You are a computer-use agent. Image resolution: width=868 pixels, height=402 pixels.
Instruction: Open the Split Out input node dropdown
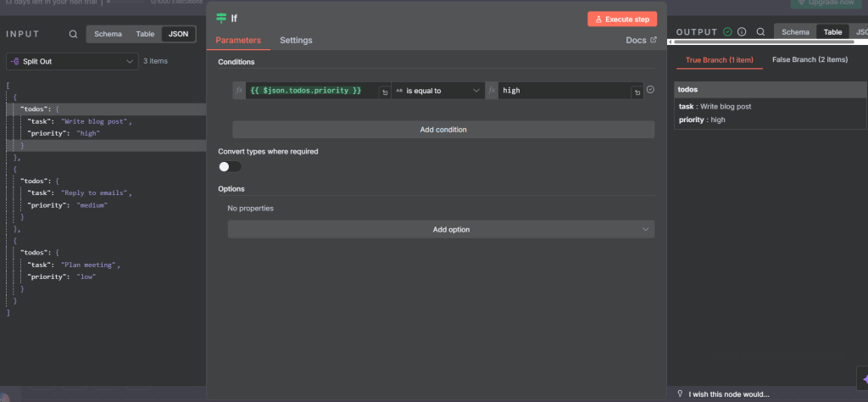(72, 61)
